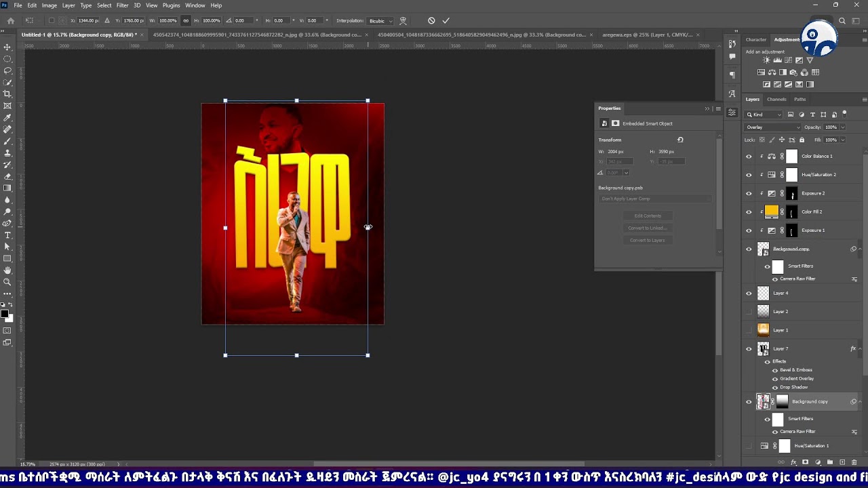Click the Color Fill 2 yellow thumbnail
Image resolution: width=868 pixels, height=488 pixels.
pyautogui.click(x=771, y=211)
